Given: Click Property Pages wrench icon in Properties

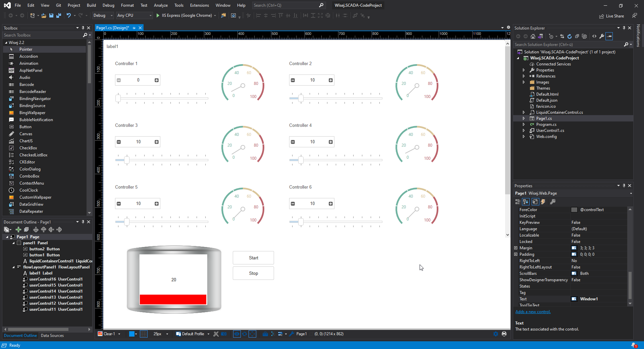Looking at the screenshot, I should coord(553,202).
